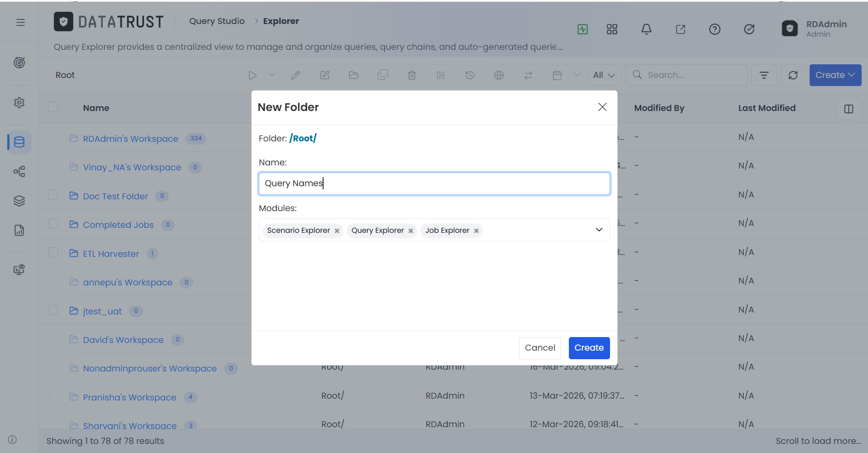Open the database icon in left sidebar
Screen dimensions: 868x453
(x=19, y=142)
